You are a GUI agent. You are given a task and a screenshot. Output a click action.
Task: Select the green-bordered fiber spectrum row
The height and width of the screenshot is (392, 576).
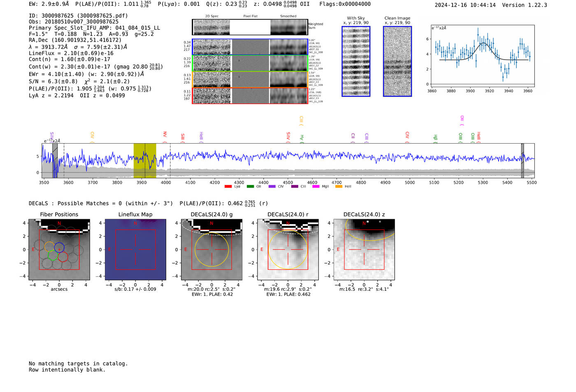point(250,63)
